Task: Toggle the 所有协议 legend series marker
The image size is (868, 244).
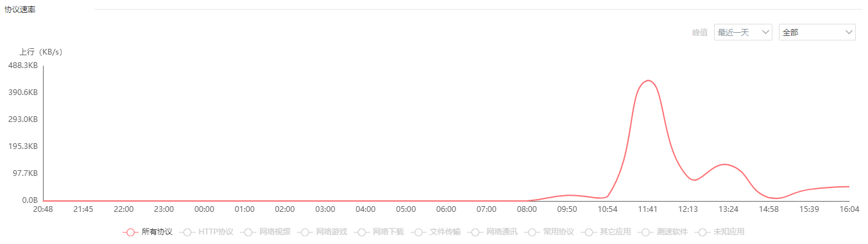Action: coord(130,232)
